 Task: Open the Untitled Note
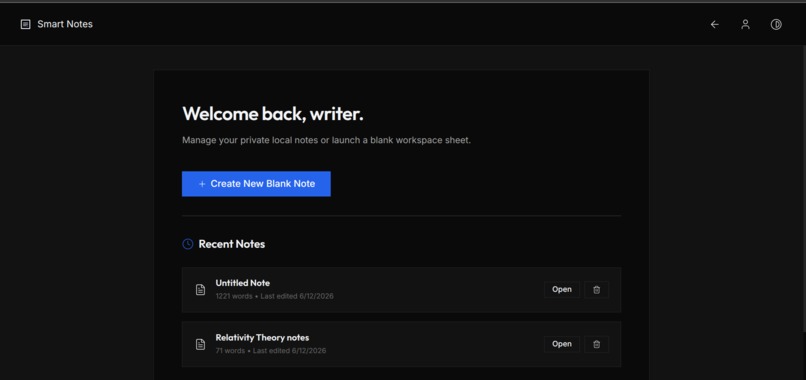coord(562,289)
